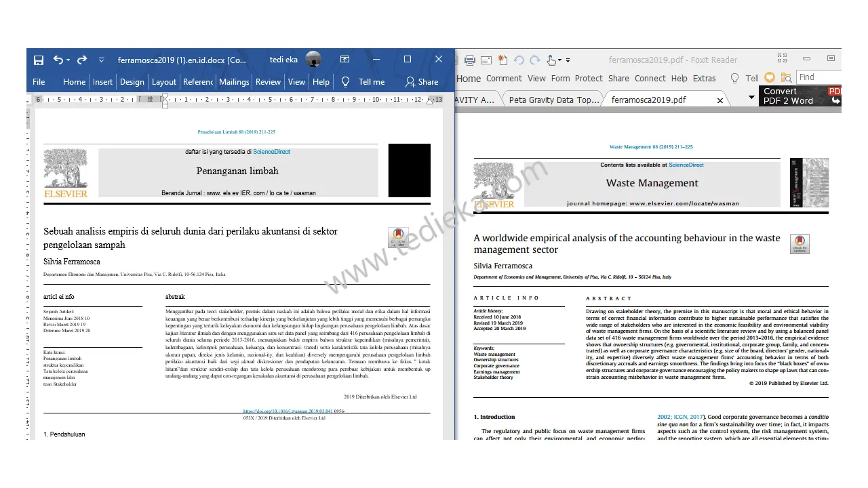
Task: Open the Comment tab in Foxit Reader
Action: click(x=504, y=79)
